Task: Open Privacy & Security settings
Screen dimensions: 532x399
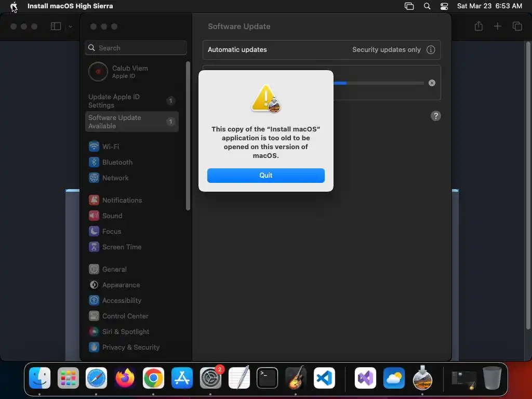Action: [x=131, y=348]
